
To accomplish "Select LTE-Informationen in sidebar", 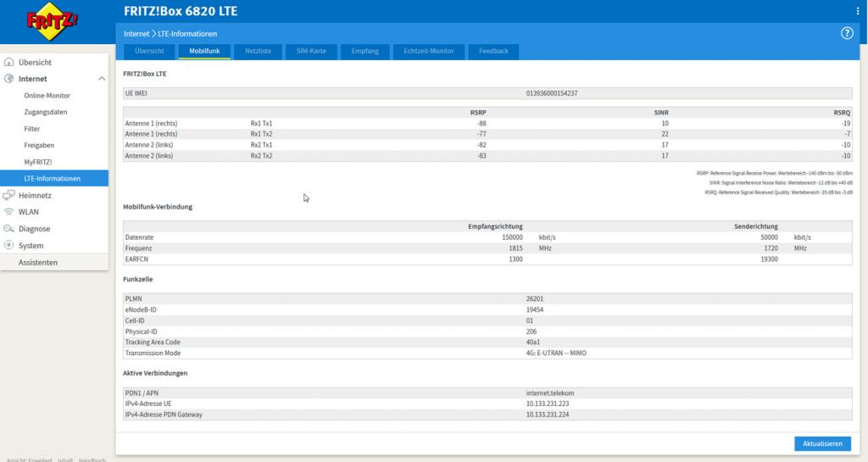I will click(54, 178).
